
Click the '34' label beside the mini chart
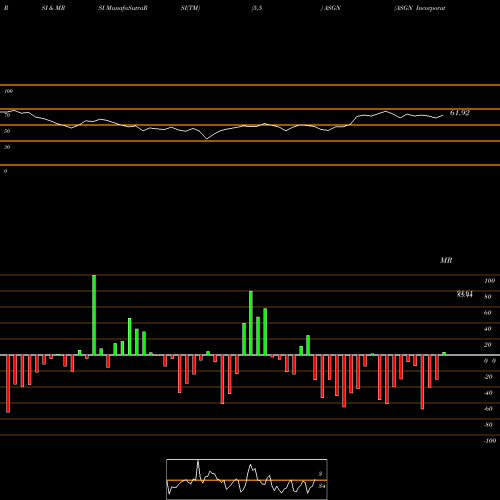click(322, 486)
